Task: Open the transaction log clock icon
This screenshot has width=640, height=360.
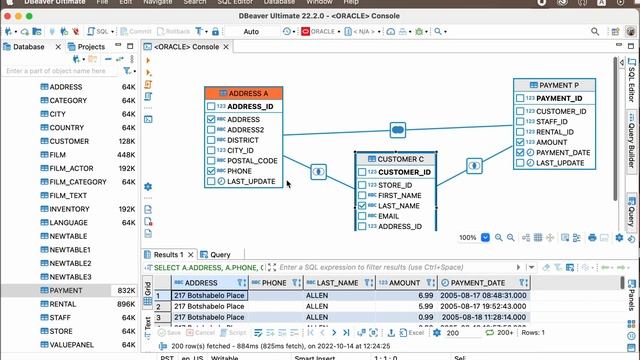Action: pyautogui.click(x=287, y=31)
